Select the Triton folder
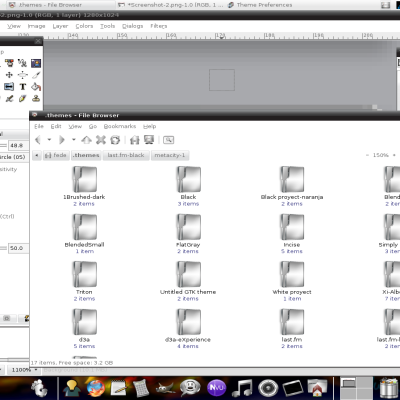Viewport: 400px width, 400px height. tap(84, 281)
